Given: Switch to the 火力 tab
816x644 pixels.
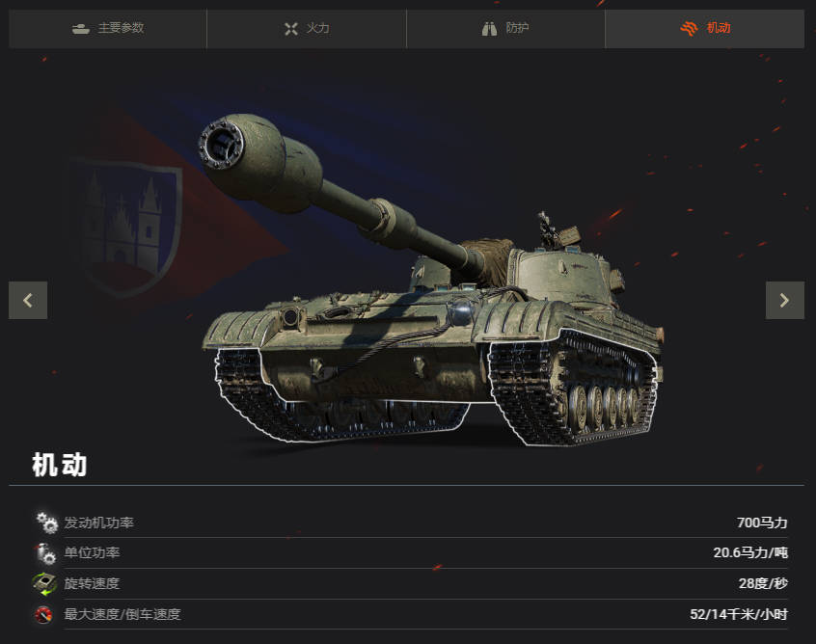Looking at the screenshot, I should (307, 29).
